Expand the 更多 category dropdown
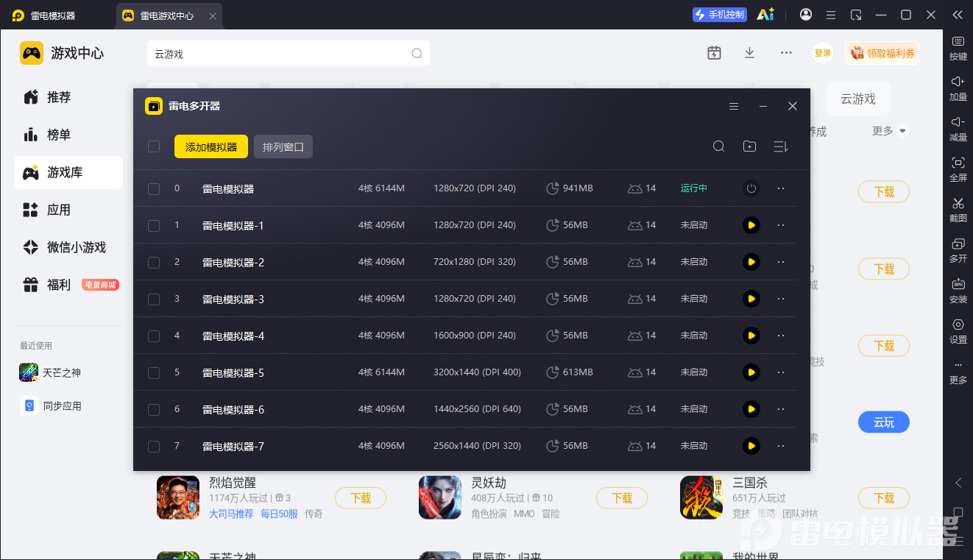Screen dimensions: 973x560 point(890,131)
